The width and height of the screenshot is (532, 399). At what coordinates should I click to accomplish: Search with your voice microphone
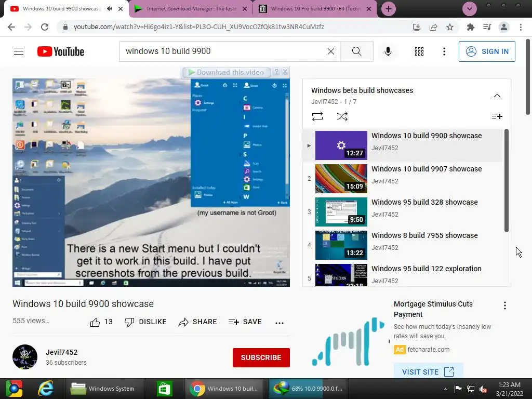pos(388,51)
